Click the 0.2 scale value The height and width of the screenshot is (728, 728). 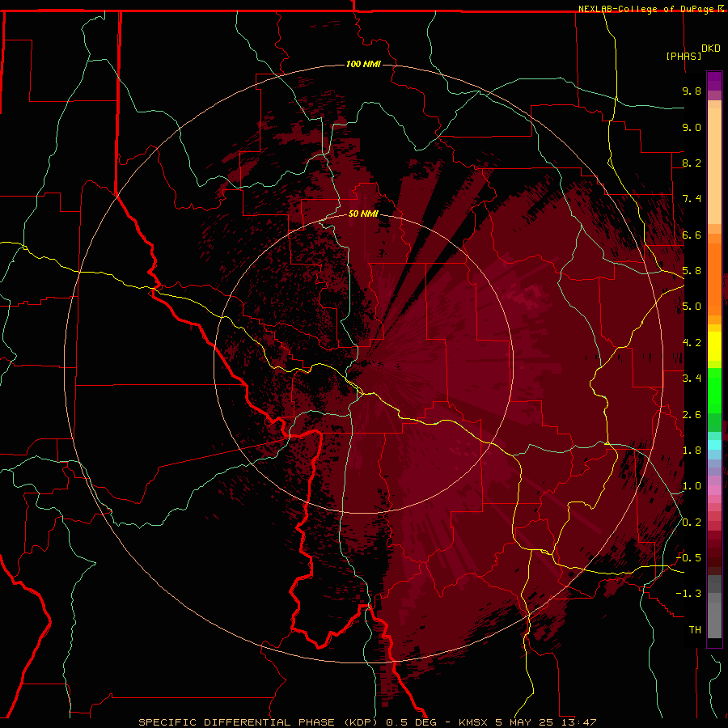692,523
